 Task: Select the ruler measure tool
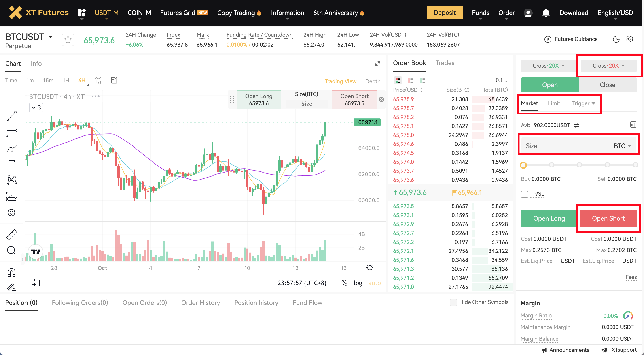(11, 234)
